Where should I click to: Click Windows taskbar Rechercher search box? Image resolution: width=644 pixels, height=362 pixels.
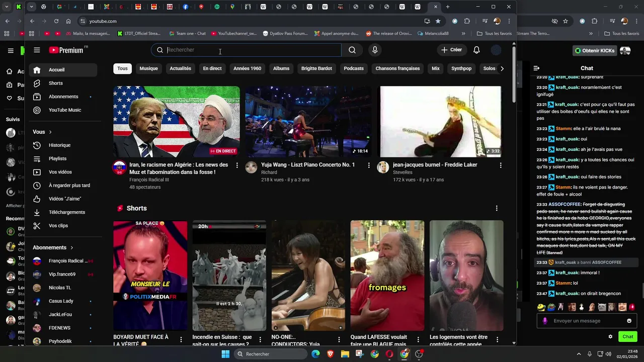(272, 354)
